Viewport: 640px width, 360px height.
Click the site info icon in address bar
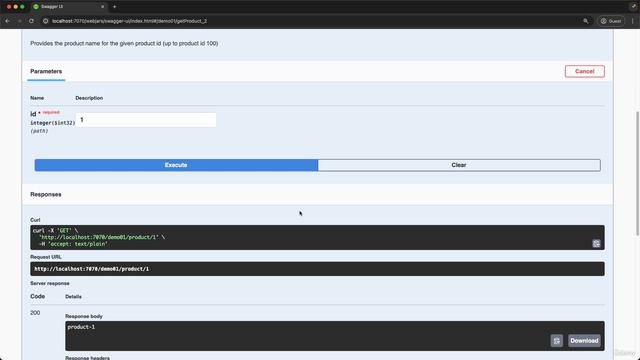(46, 21)
